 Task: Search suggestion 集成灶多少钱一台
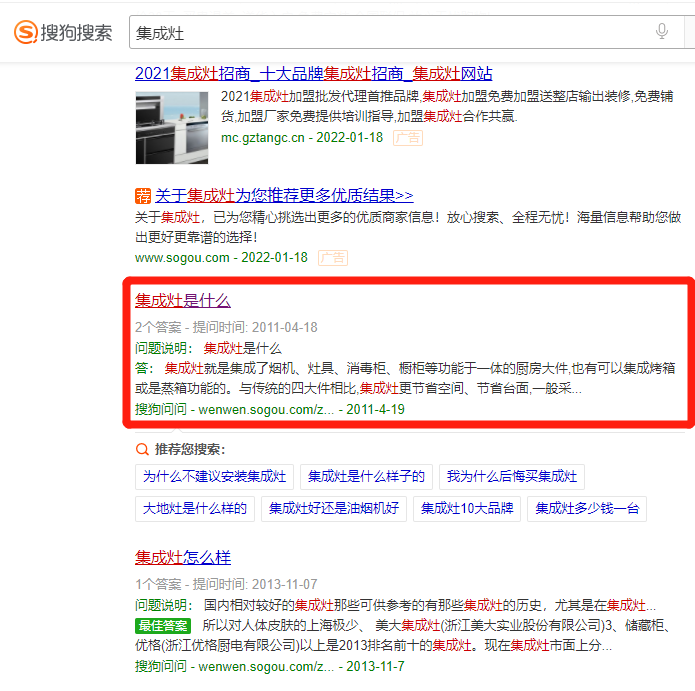[587, 508]
